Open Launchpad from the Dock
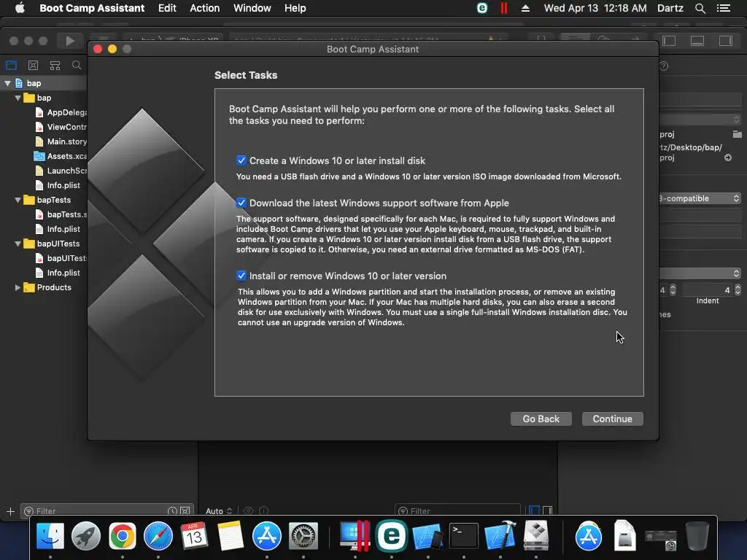Viewport: 747px width, 560px height. click(86, 536)
